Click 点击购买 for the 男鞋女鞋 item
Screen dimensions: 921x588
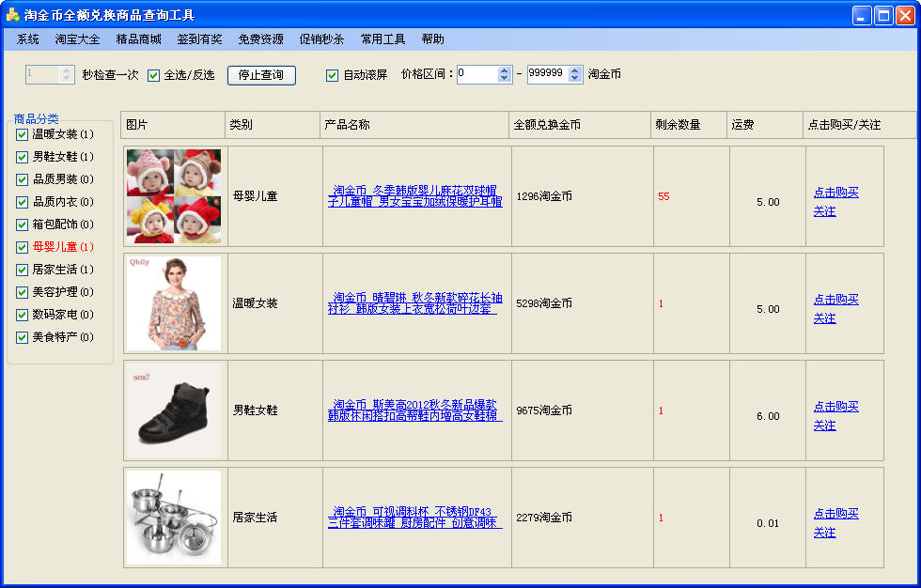click(835, 407)
